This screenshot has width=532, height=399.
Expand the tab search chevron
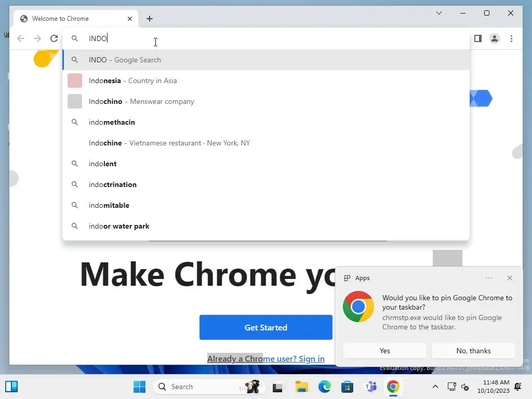click(x=438, y=13)
